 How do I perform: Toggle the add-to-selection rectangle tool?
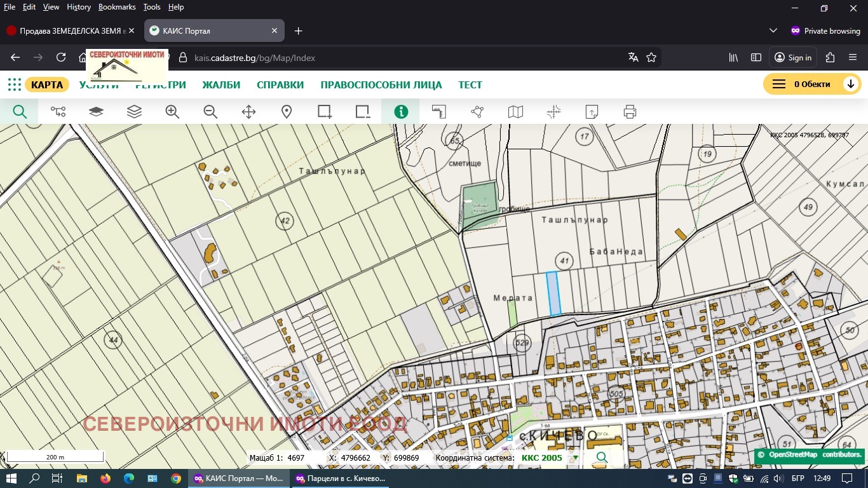tap(325, 112)
